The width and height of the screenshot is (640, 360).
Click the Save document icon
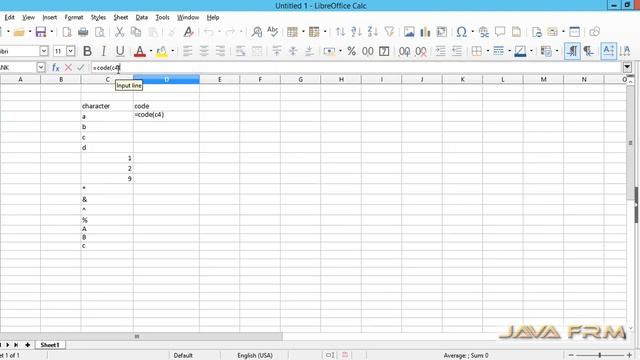coord(41,32)
